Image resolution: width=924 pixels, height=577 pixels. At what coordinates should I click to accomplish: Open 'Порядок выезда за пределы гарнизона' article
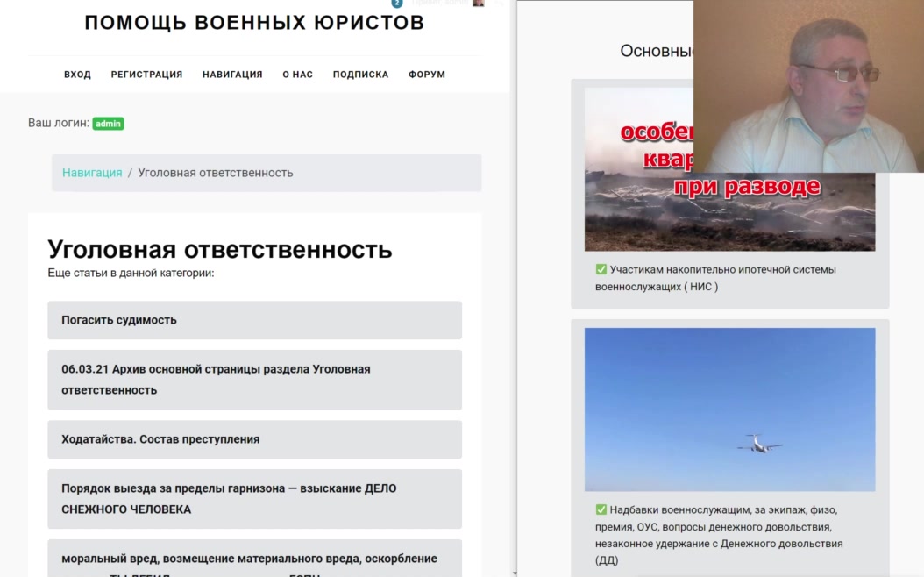(254, 499)
